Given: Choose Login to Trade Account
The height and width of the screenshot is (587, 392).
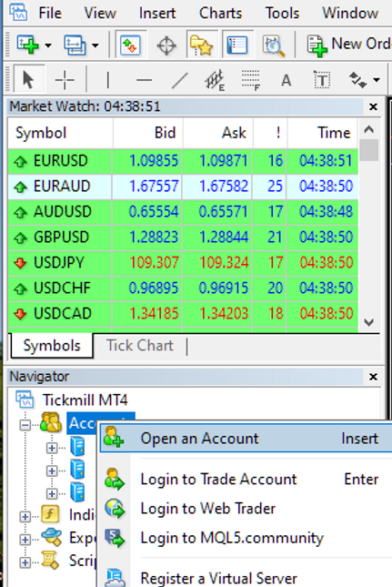Looking at the screenshot, I should coord(246,480).
